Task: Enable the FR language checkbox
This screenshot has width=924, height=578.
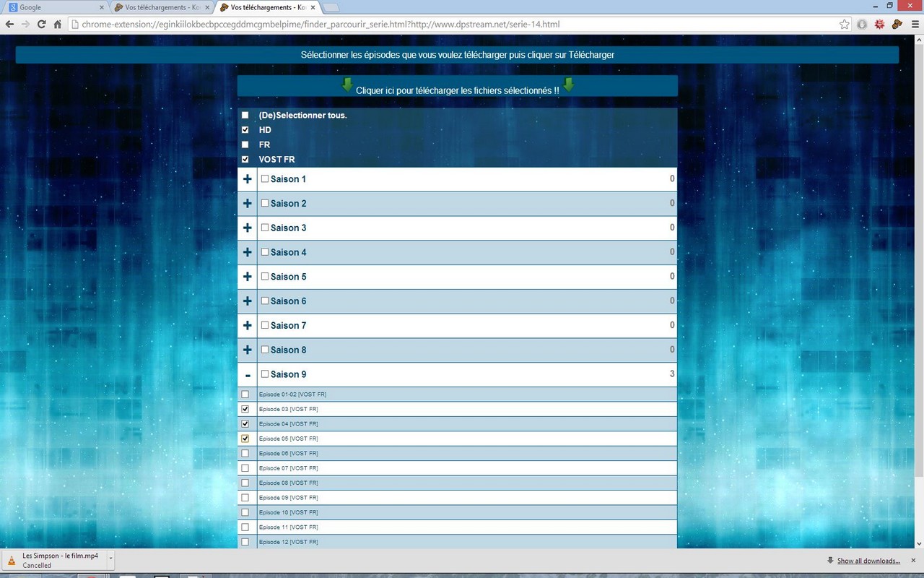Action: coord(245,144)
